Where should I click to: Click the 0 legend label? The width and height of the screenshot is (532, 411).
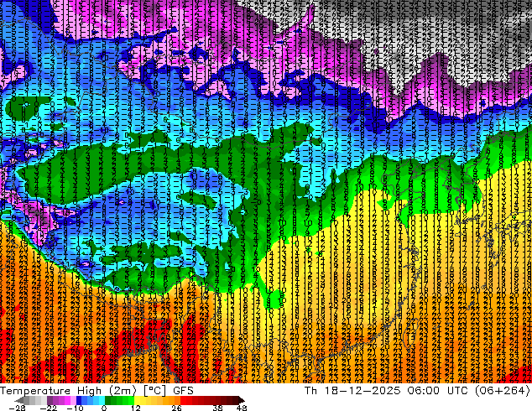point(104,408)
